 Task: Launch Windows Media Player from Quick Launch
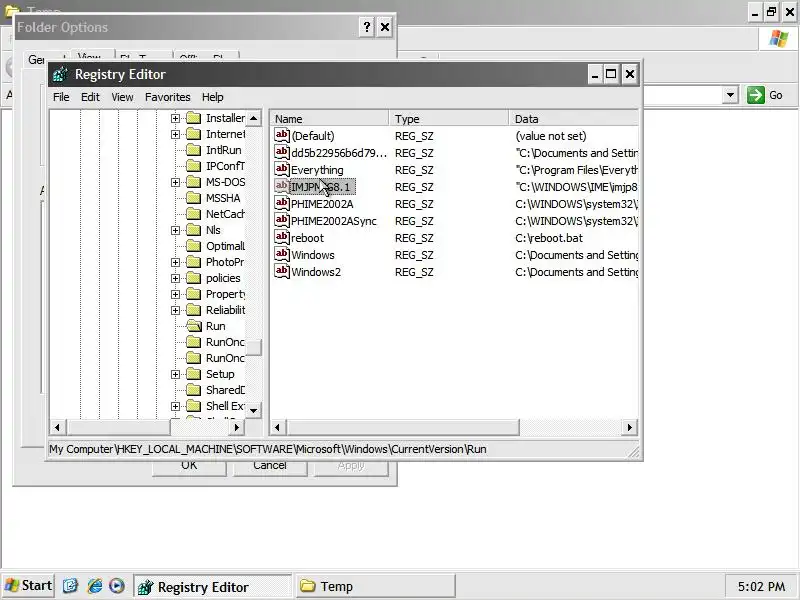point(117,586)
